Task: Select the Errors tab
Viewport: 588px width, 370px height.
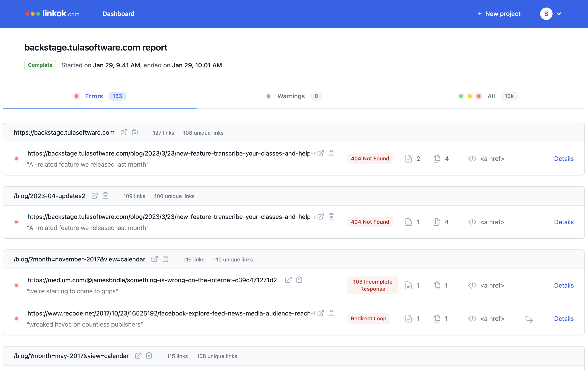Action: 94,96
